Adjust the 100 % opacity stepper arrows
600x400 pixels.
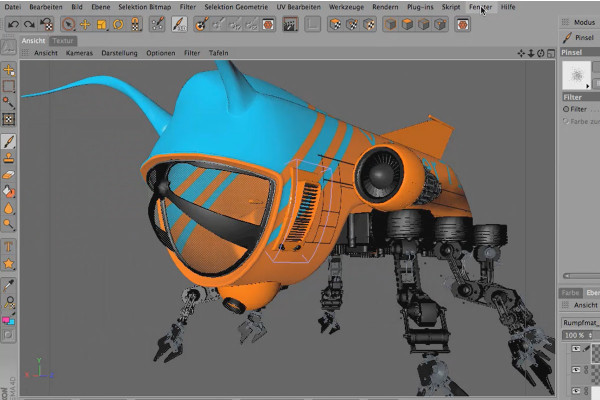tap(590, 335)
